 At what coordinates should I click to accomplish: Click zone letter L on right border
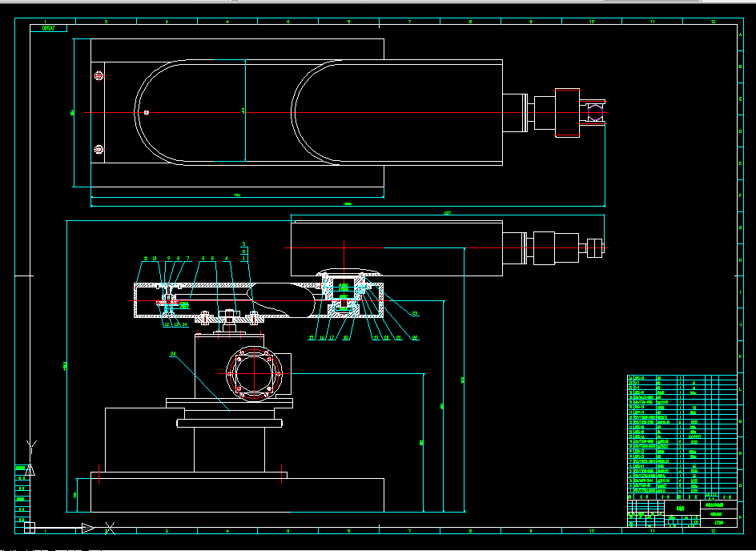click(x=741, y=389)
